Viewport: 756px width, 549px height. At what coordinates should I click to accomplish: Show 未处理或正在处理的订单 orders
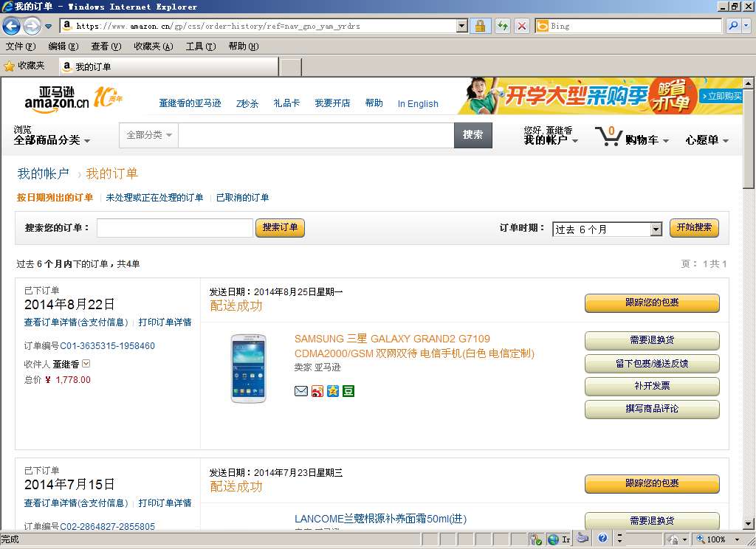154,198
